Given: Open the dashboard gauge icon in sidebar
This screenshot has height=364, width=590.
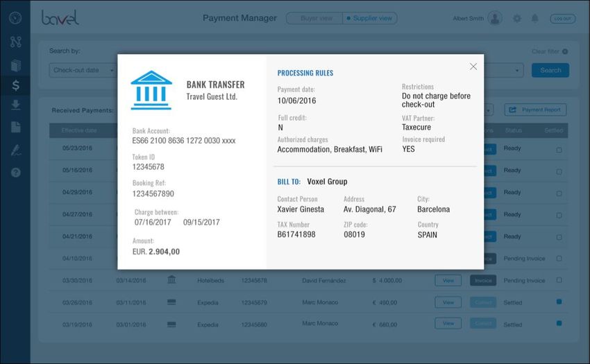Looking at the screenshot, I should pos(15,18).
